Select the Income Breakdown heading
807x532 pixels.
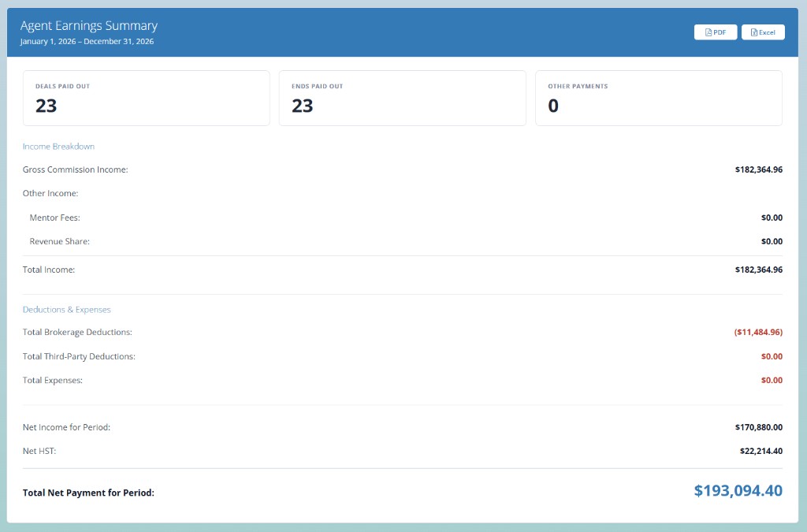[58, 146]
